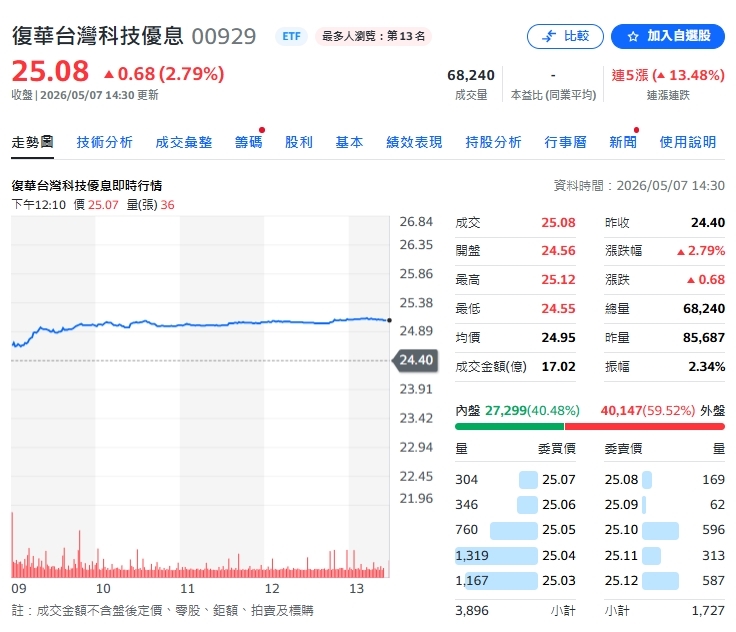Click the 振幅 value 2.34%

tap(706, 366)
